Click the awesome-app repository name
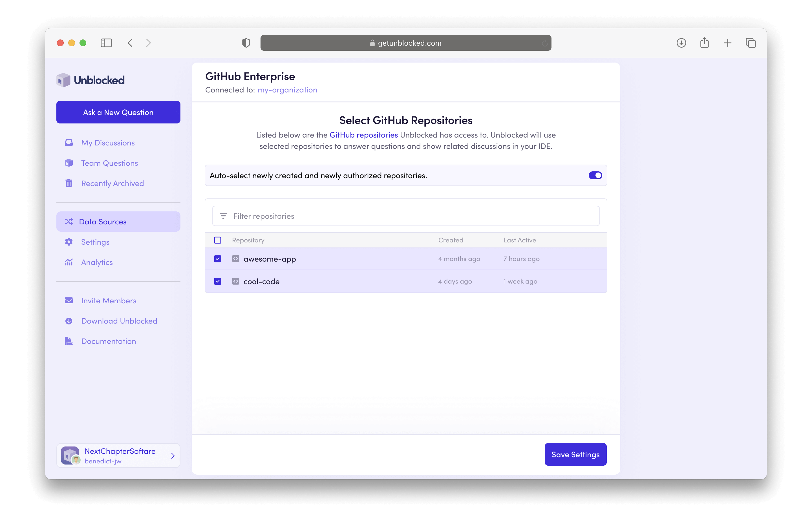Screen dimensions: 812x513 point(270,259)
